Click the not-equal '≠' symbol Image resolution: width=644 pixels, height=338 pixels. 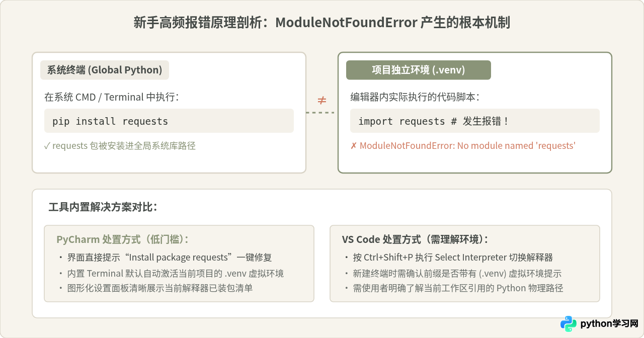(322, 100)
